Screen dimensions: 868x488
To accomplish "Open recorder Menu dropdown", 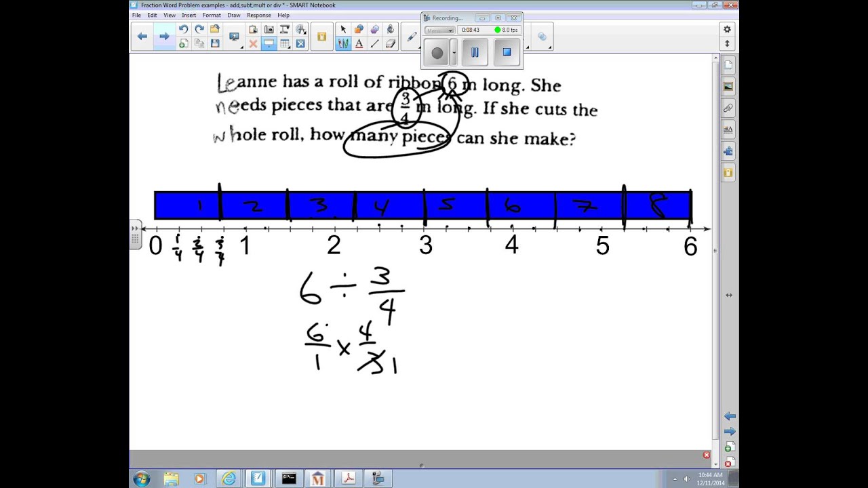I will [x=439, y=30].
